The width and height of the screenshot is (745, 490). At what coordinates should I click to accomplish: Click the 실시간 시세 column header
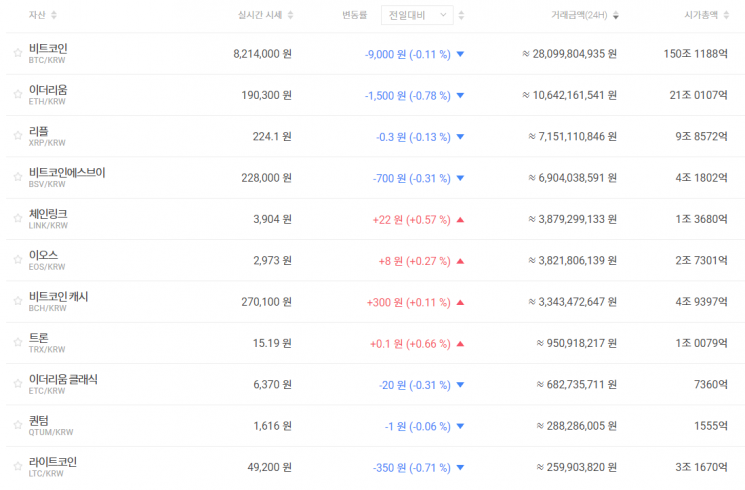pyautogui.click(x=260, y=15)
